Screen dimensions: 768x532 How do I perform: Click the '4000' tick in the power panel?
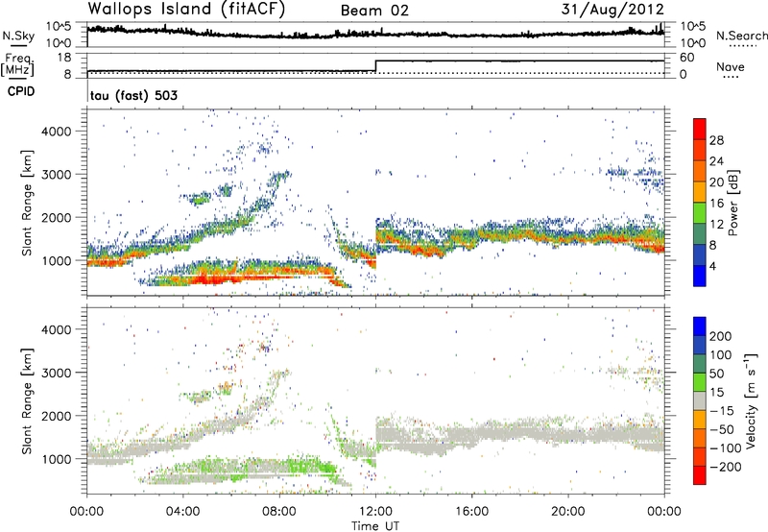56,132
